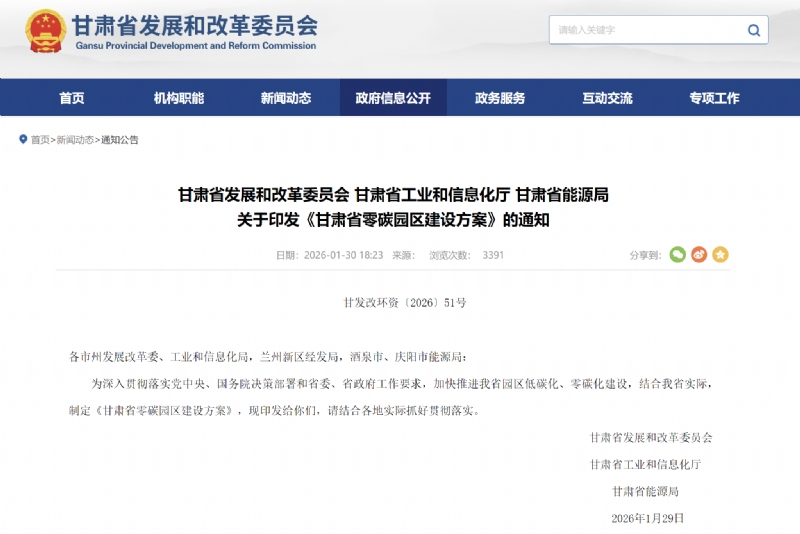Click the article headline line about 甘肃省能源局
The image size is (800, 534).
pyautogui.click(x=393, y=195)
